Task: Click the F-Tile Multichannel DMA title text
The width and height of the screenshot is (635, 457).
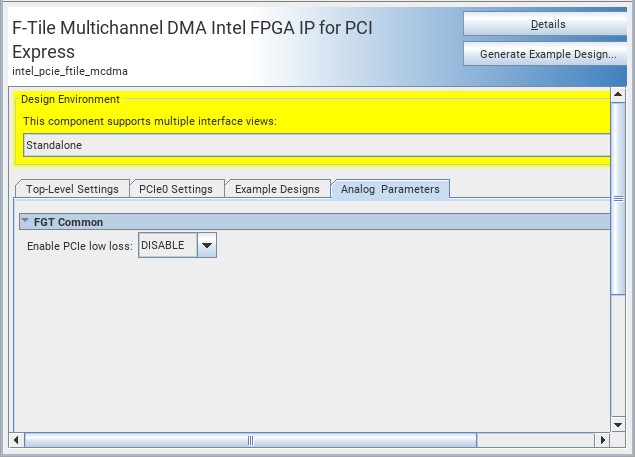Action: click(192, 40)
